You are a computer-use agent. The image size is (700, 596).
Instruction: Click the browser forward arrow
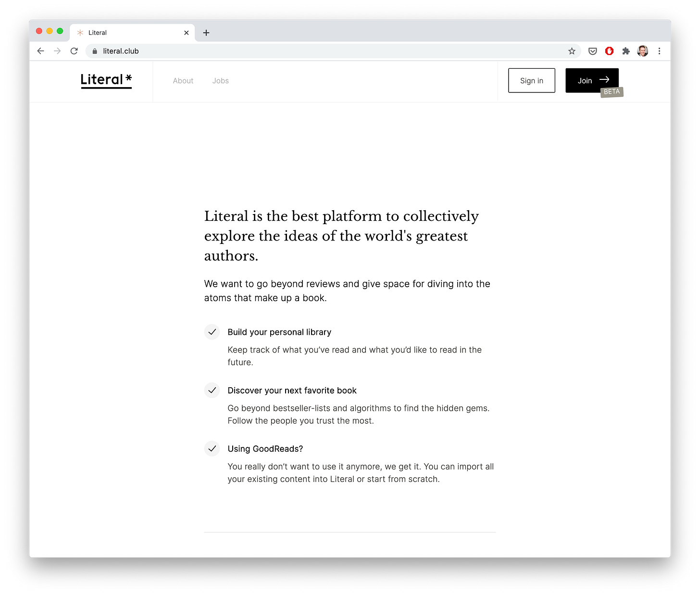[x=57, y=51]
